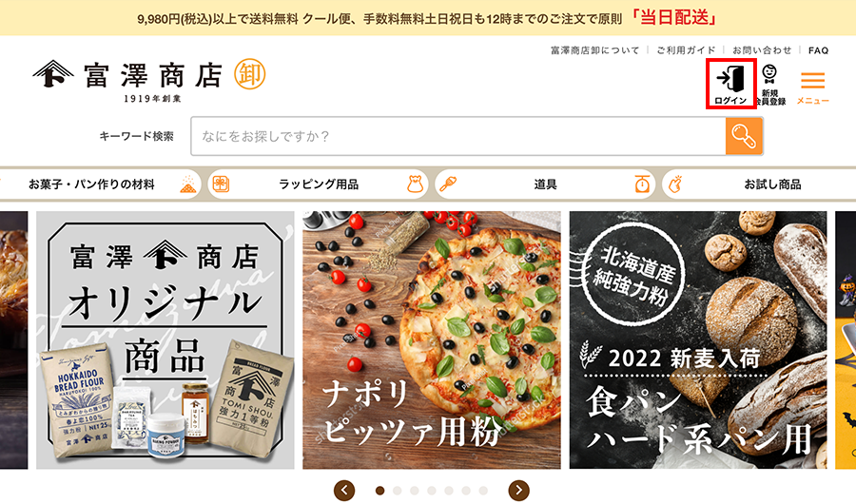Click the gift box wrapping icon
The width and height of the screenshot is (856, 504).
pos(221,184)
